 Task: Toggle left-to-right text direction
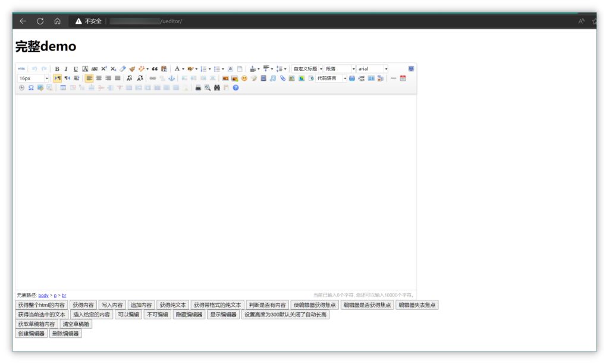tap(58, 78)
